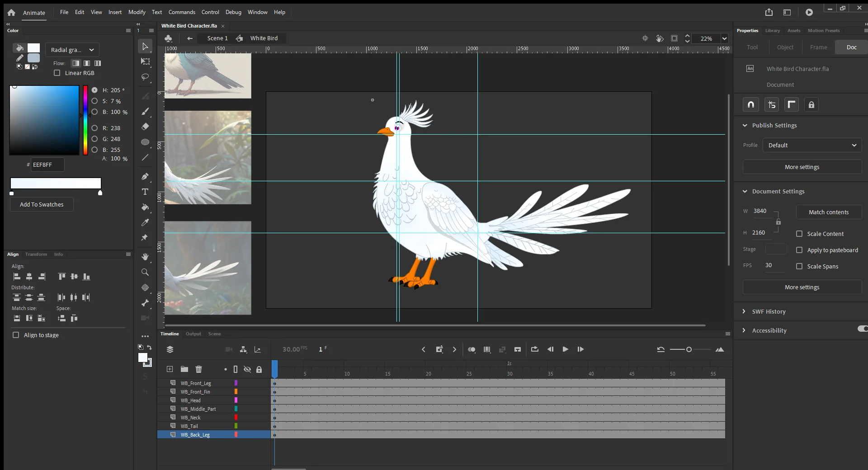This screenshot has width=868, height=470.
Task: Delete layer using trash icon
Action: click(x=198, y=369)
